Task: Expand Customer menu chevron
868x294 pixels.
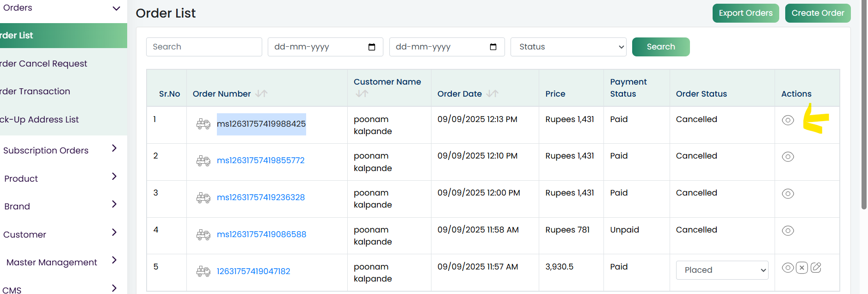Action: [x=114, y=232]
